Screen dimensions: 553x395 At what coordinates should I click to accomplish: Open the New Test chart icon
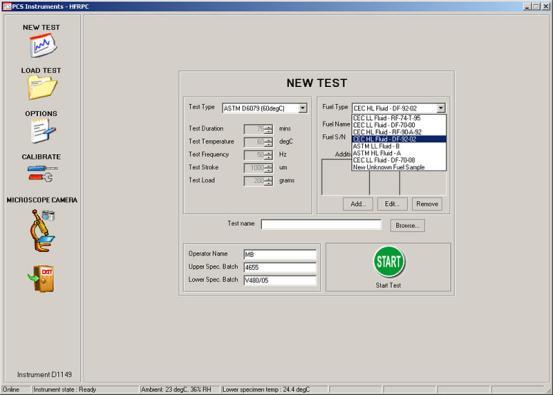tap(43, 45)
